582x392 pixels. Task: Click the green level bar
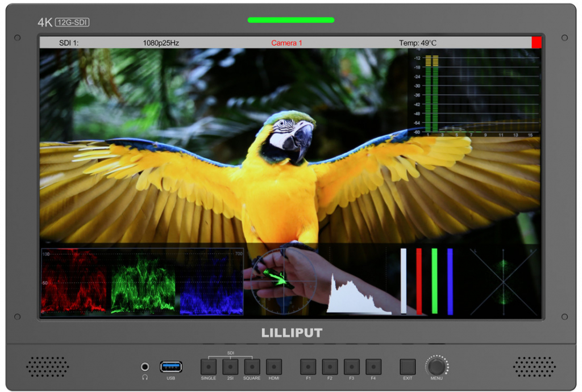[435, 281]
